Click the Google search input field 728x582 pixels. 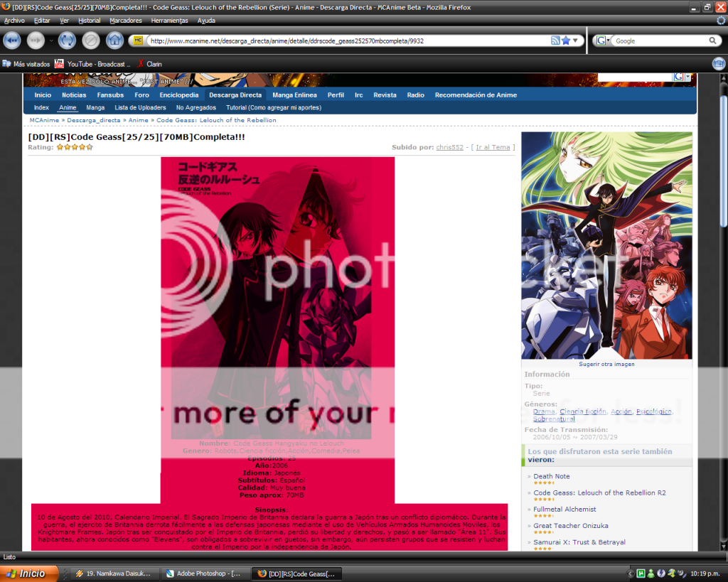pos(660,41)
